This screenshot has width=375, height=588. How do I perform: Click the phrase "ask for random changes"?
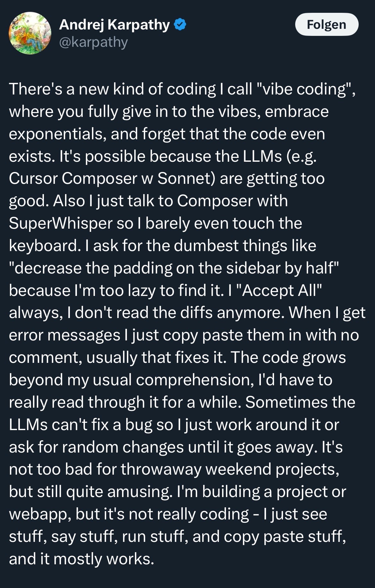[x=96, y=447]
